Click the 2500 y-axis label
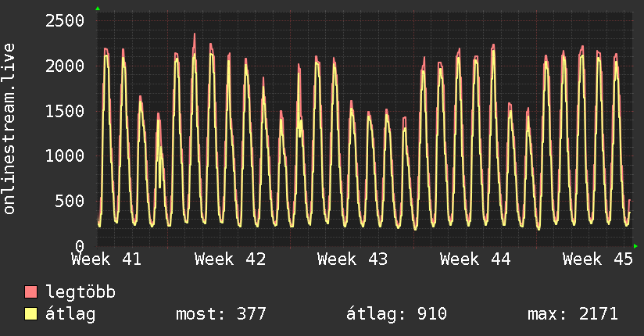The image size is (644, 336). pos(65,20)
